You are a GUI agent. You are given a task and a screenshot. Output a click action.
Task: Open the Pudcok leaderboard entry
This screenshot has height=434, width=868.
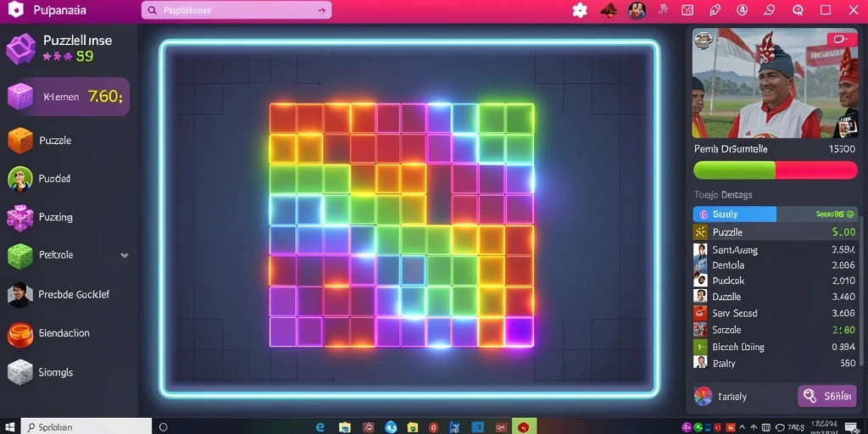[775, 281]
